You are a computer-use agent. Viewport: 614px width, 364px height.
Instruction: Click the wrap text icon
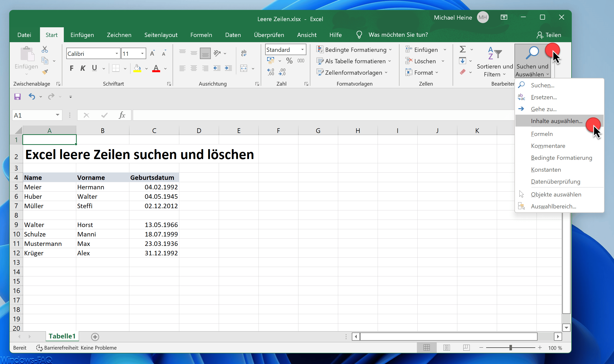[x=244, y=53]
